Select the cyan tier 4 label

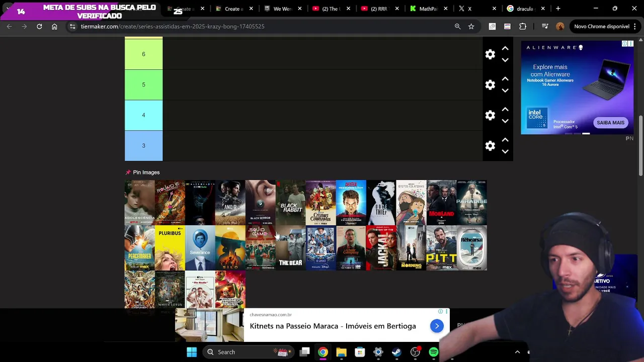click(143, 115)
